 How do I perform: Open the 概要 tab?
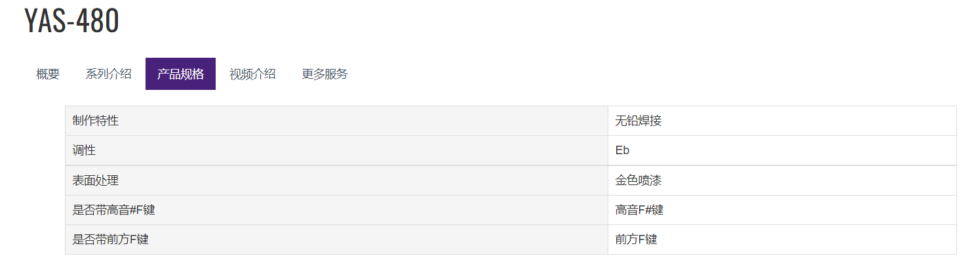coord(48,74)
